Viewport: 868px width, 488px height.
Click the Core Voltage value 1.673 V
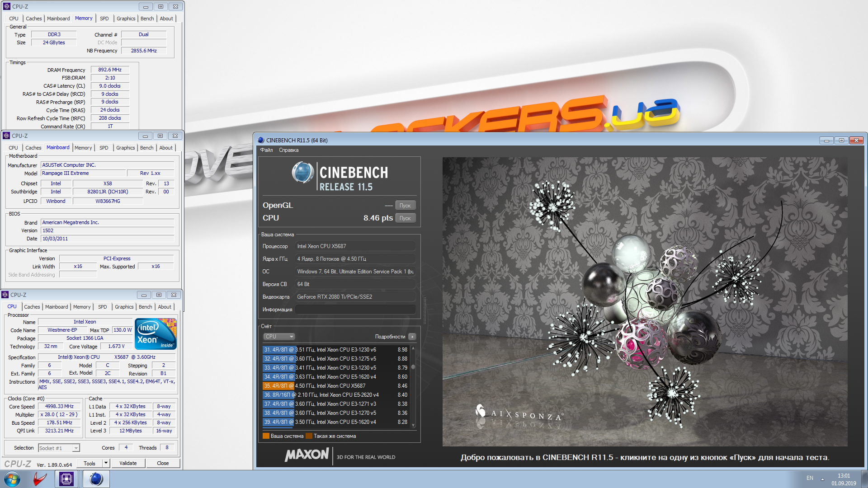point(116,347)
